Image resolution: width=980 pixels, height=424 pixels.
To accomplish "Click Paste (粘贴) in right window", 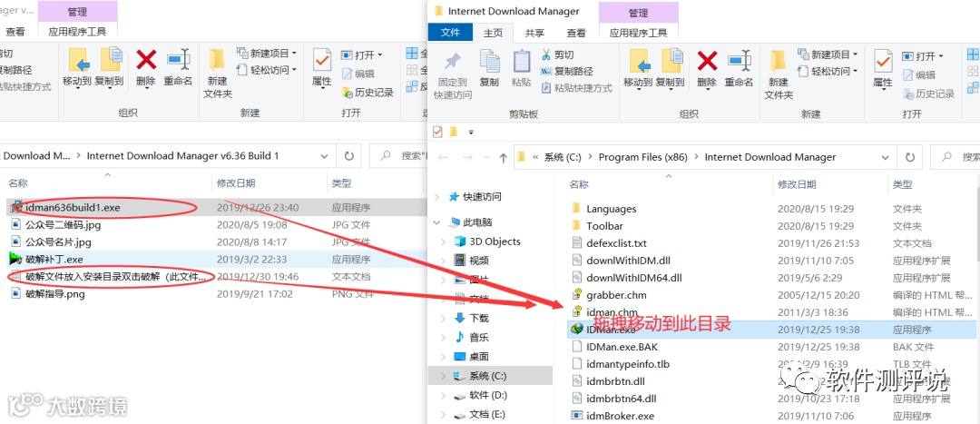I will 521,69.
